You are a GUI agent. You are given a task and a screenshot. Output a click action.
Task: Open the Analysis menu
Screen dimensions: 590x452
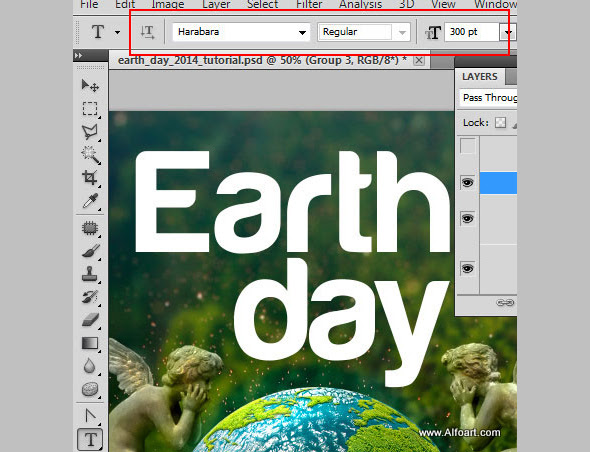tap(360, 5)
